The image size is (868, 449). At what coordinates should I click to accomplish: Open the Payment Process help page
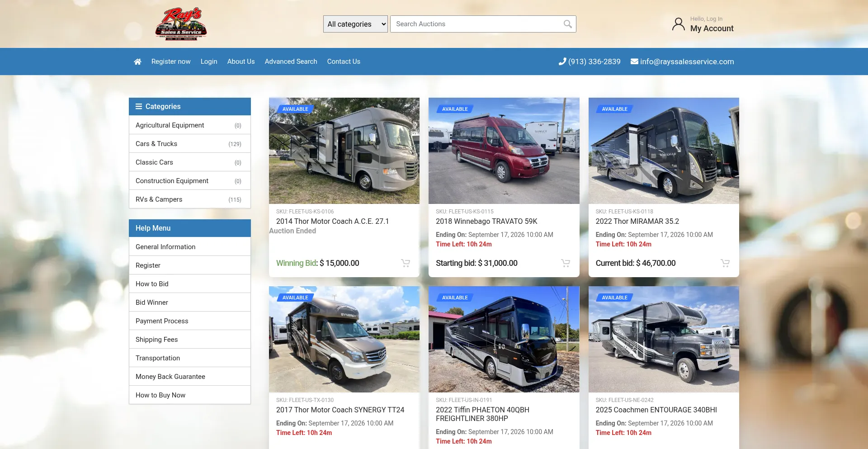pyautogui.click(x=190, y=321)
